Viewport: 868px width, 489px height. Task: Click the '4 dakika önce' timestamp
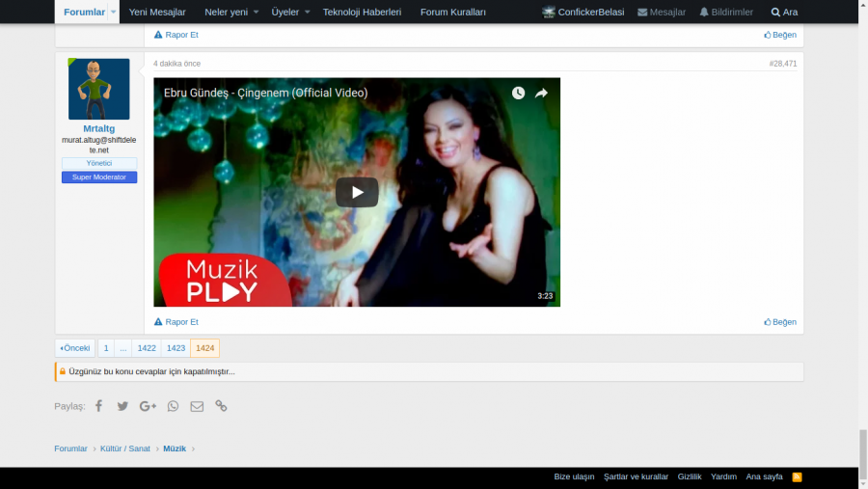click(176, 64)
